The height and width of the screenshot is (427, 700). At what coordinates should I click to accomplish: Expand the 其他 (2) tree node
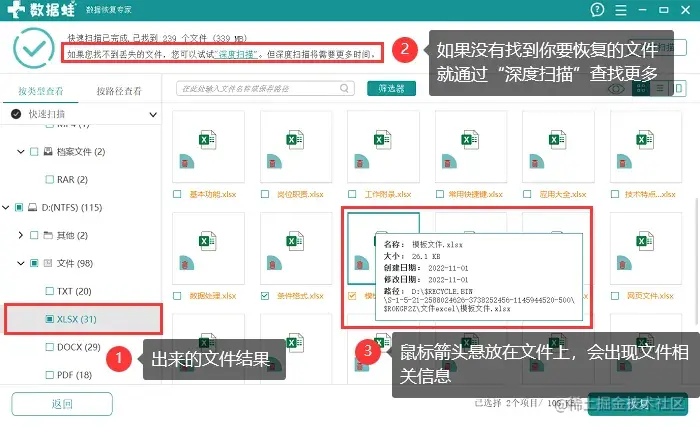pos(21,235)
